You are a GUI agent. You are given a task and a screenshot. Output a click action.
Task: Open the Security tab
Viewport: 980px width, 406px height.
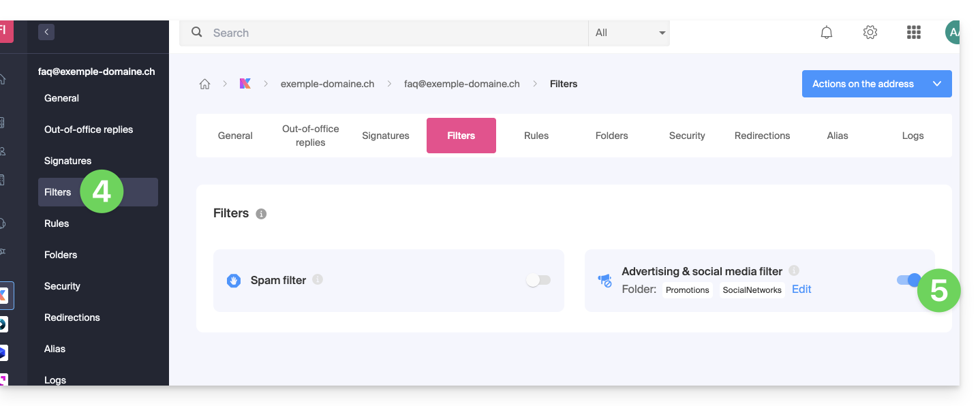coord(687,136)
